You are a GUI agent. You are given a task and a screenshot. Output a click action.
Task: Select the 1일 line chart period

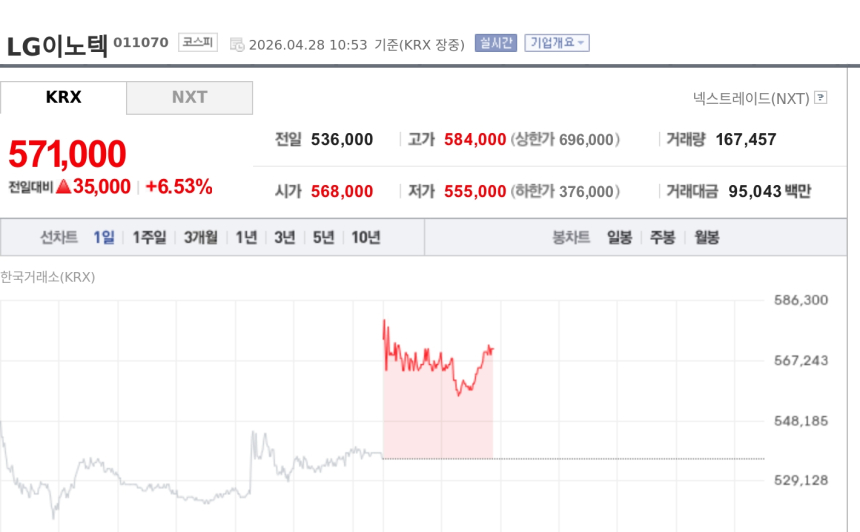tap(104, 237)
